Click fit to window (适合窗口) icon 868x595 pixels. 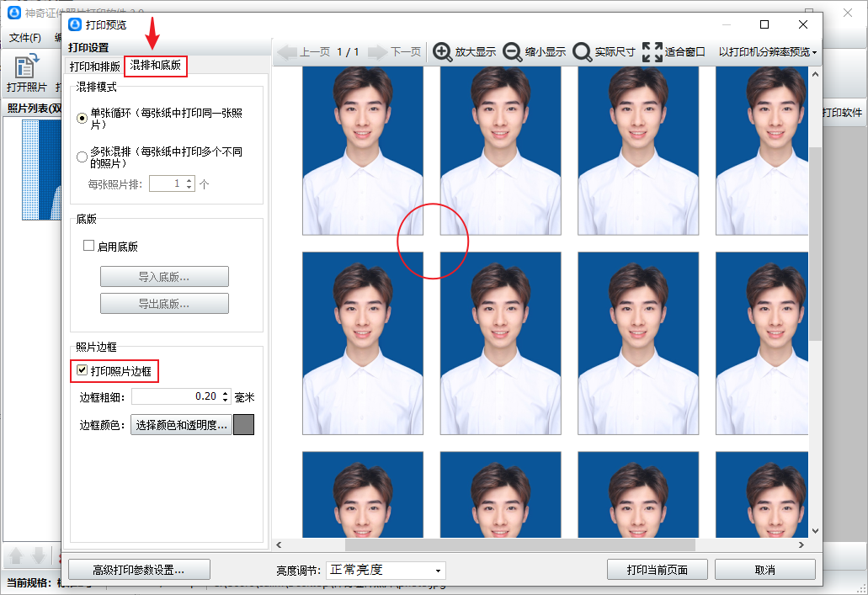coord(652,52)
